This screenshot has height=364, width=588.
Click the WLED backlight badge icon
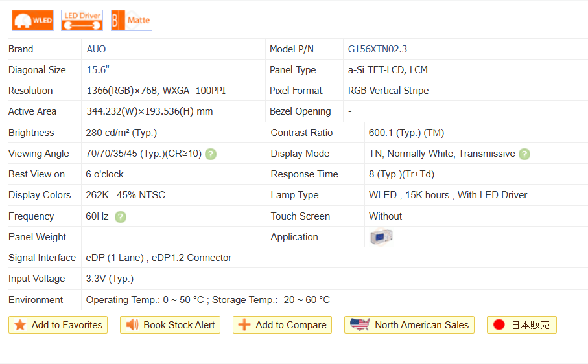pos(32,21)
